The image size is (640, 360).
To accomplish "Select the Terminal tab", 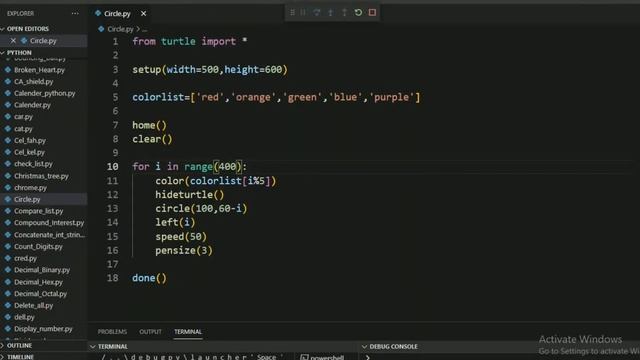I will (188, 332).
